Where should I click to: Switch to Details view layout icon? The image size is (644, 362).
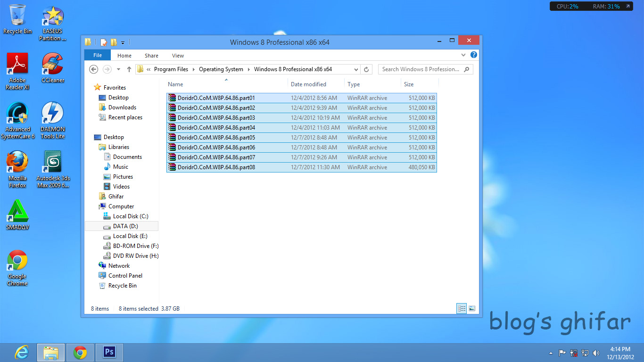pyautogui.click(x=462, y=309)
